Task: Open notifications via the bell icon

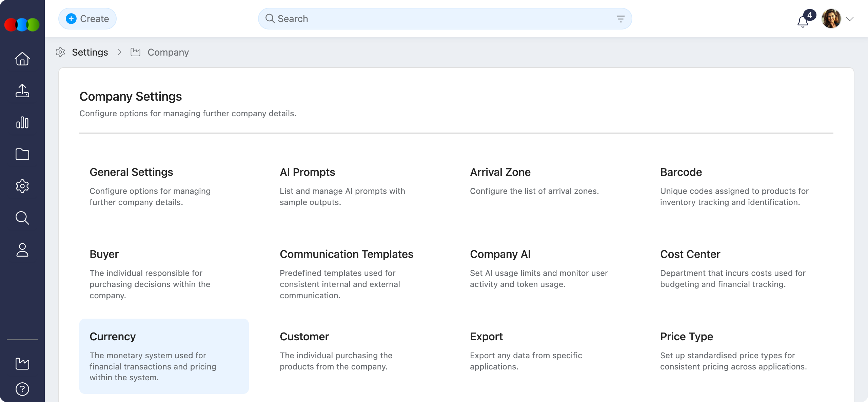Action: pos(802,21)
